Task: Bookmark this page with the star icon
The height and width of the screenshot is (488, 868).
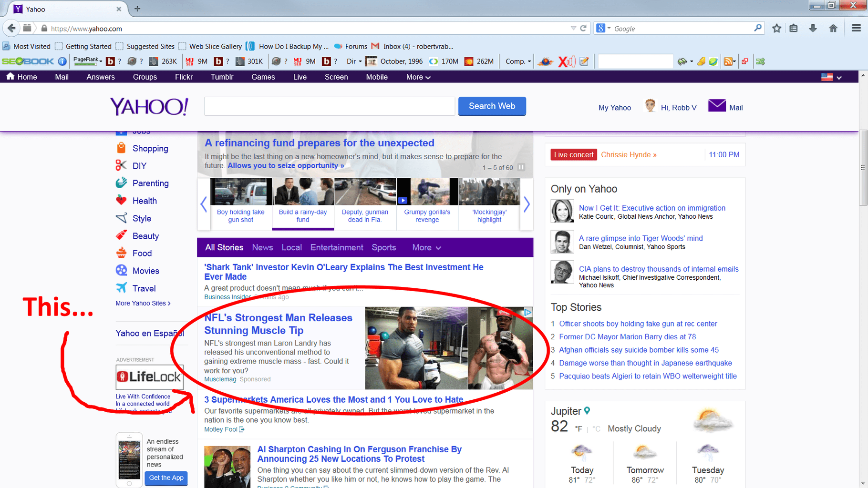Action: (x=777, y=29)
